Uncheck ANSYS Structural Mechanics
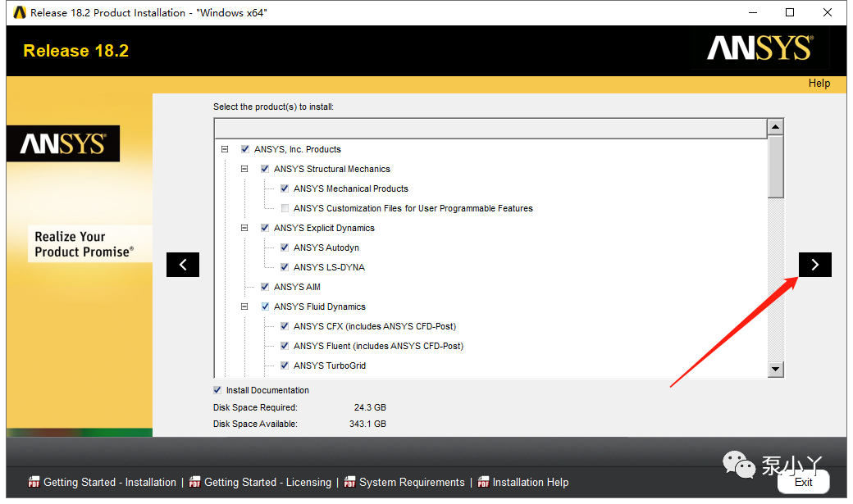This screenshot has height=504, width=853. coord(265,169)
